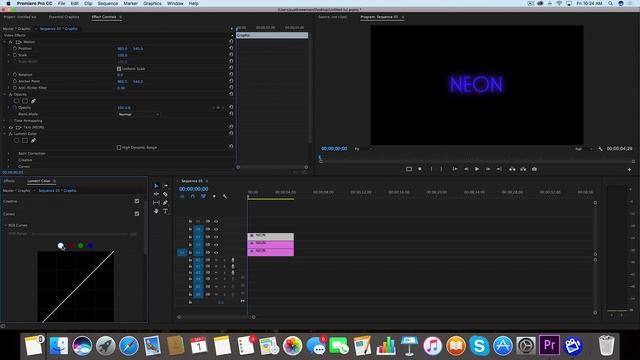
Task: Open the Graphics menu
Action: (x=152, y=3)
